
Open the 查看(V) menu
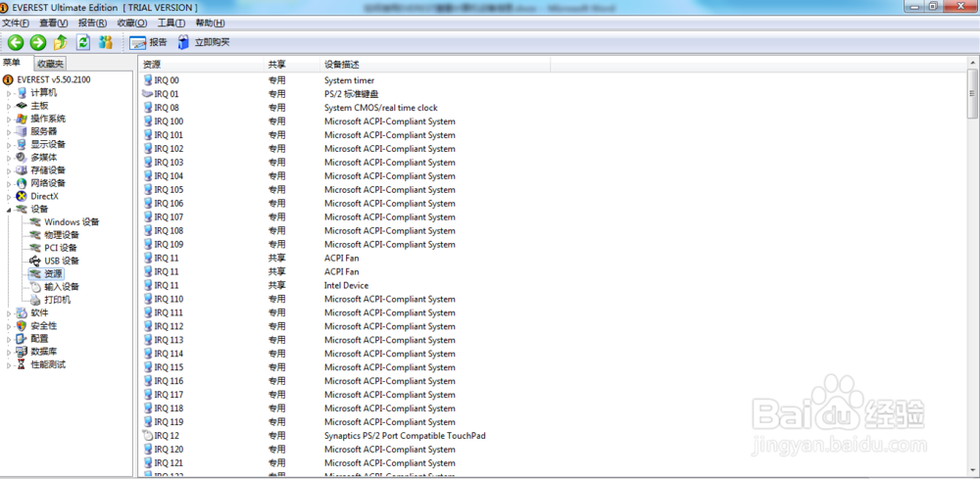(x=54, y=24)
